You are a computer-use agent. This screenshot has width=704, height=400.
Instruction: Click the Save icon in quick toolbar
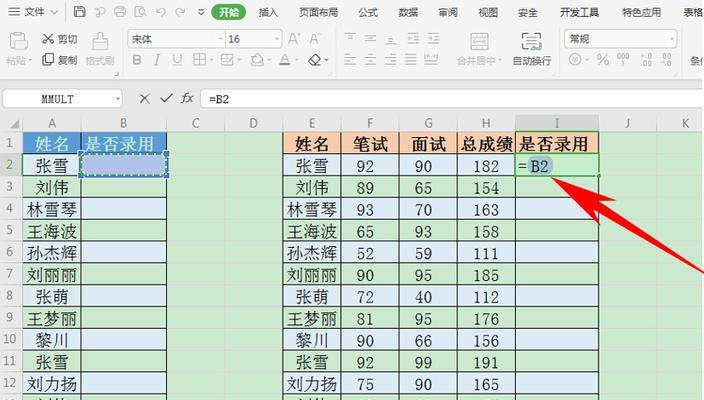[x=79, y=12]
